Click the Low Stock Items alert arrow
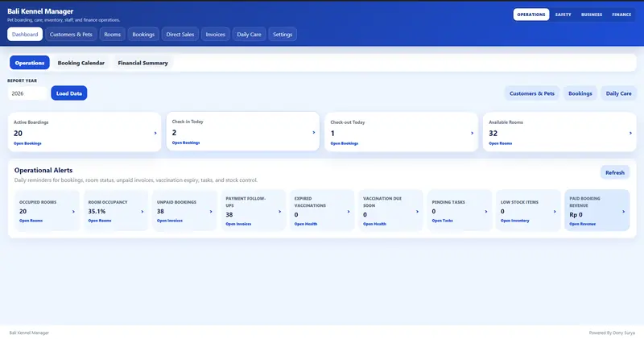The image size is (644, 339). point(555,212)
